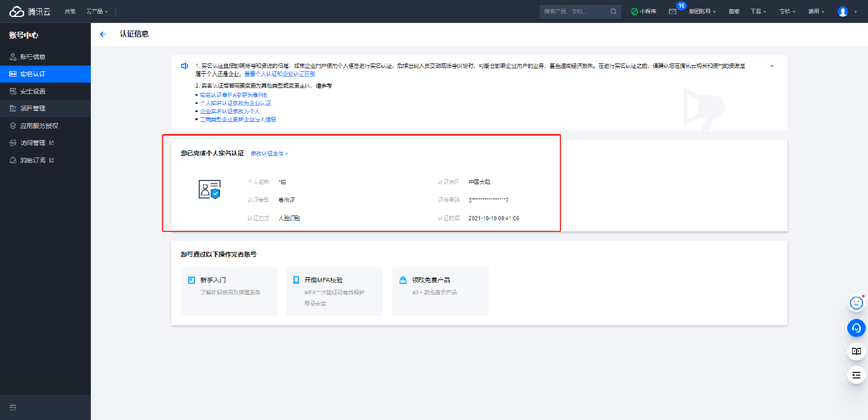Open the 企业实名认证修改为个人 link
This screenshot has width=868, height=420.
tap(230, 112)
